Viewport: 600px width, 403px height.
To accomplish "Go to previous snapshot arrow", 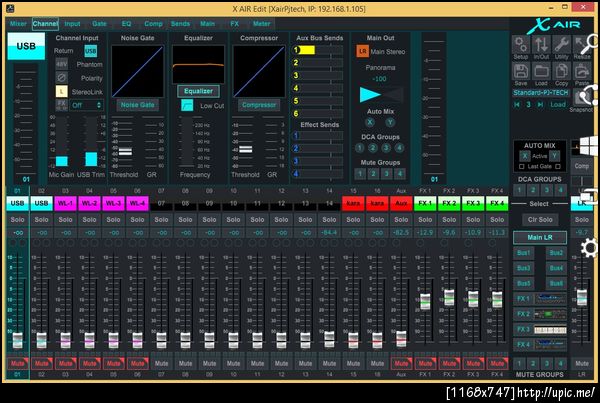I will [517, 104].
